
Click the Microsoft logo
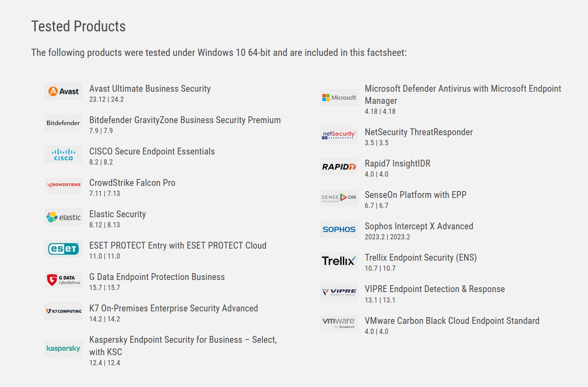pyautogui.click(x=339, y=97)
